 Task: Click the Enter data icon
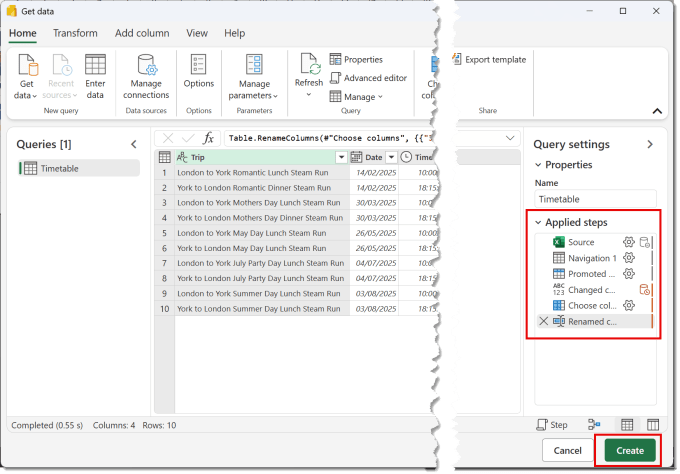(x=95, y=65)
